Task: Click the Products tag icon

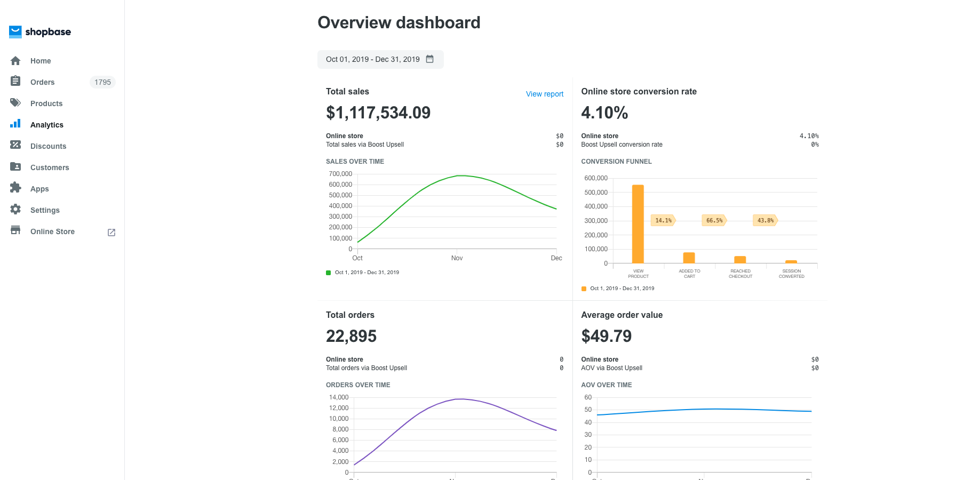Action: tap(15, 103)
